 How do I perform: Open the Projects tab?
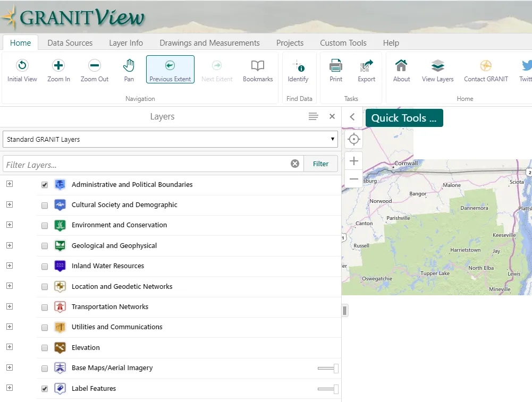290,43
